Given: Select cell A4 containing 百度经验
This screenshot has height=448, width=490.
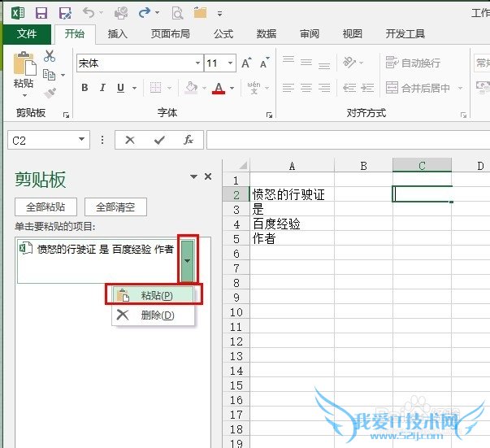Looking at the screenshot, I should [293, 224].
